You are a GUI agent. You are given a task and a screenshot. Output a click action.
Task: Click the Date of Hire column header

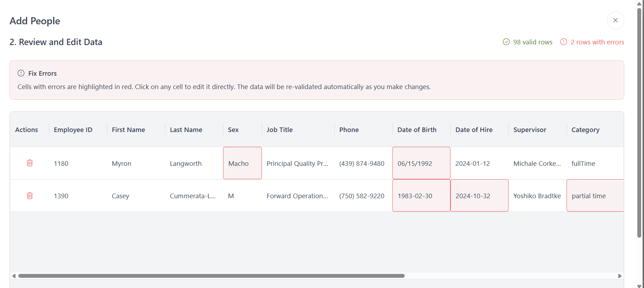(474, 130)
